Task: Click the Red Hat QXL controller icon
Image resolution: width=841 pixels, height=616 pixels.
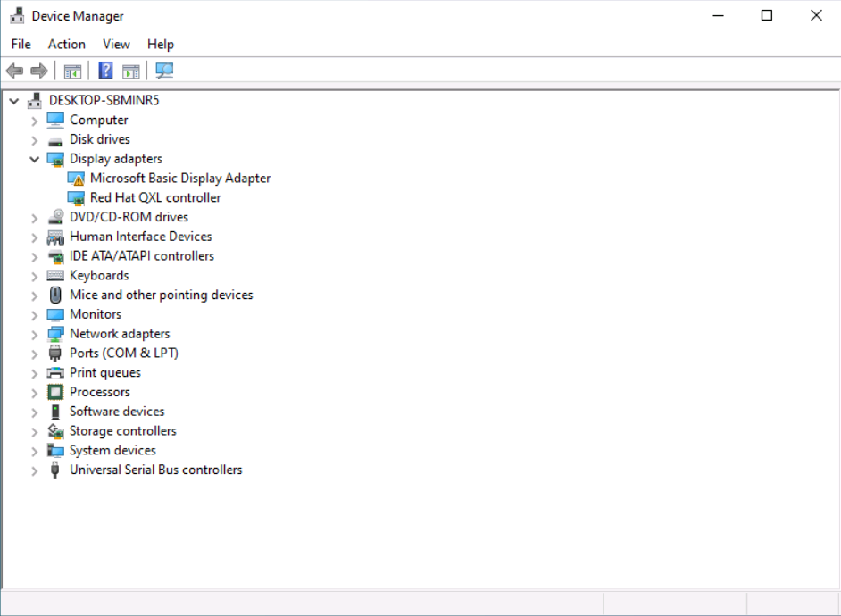Action: (76, 198)
